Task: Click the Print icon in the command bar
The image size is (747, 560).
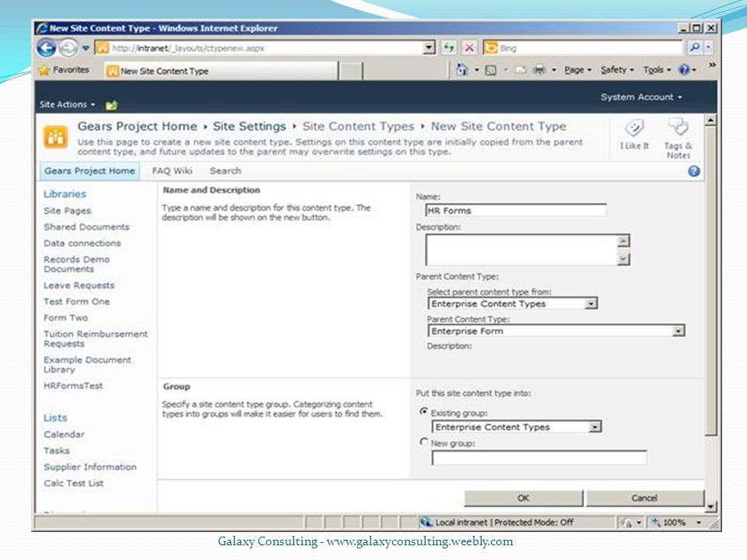Action: pyautogui.click(x=539, y=71)
